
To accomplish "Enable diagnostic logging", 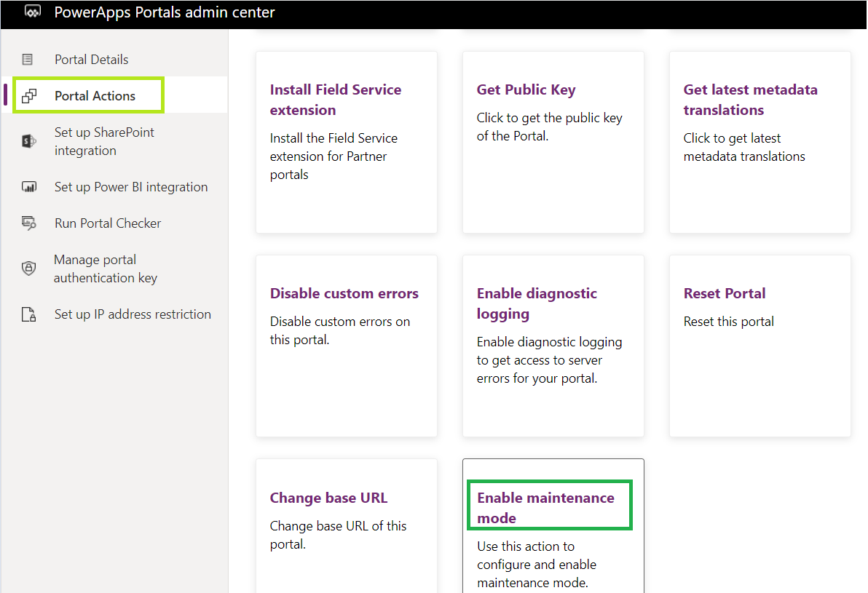I will point(537,303).
